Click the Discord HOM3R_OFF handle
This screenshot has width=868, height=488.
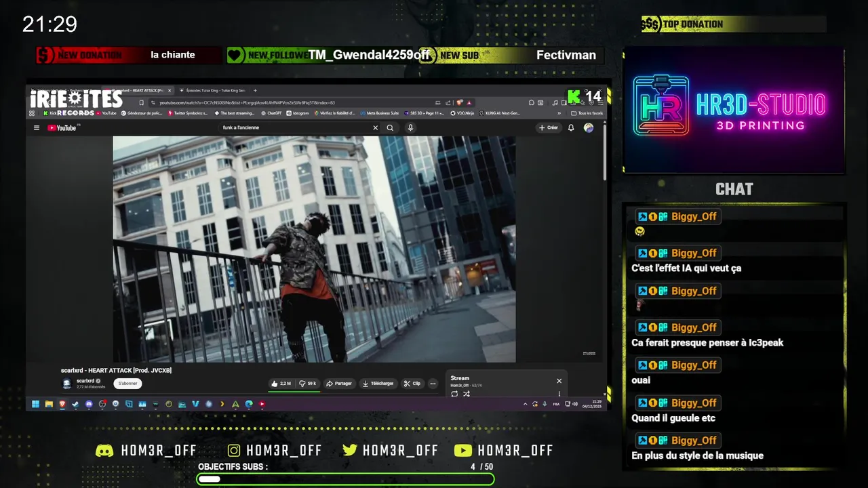point(159,451)
